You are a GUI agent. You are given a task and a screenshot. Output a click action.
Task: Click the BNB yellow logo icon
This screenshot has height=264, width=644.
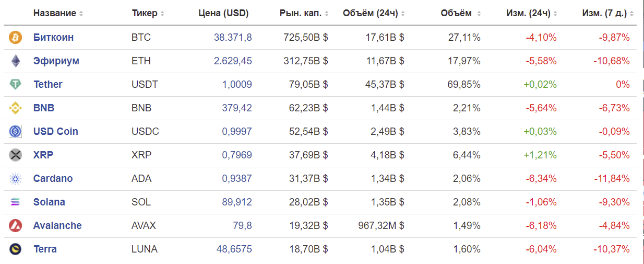15,108
